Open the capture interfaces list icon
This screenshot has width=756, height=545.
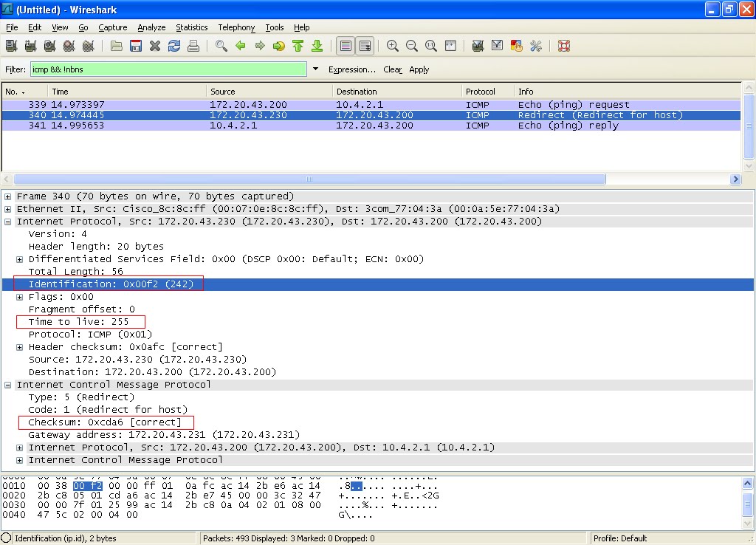point(12,46)
